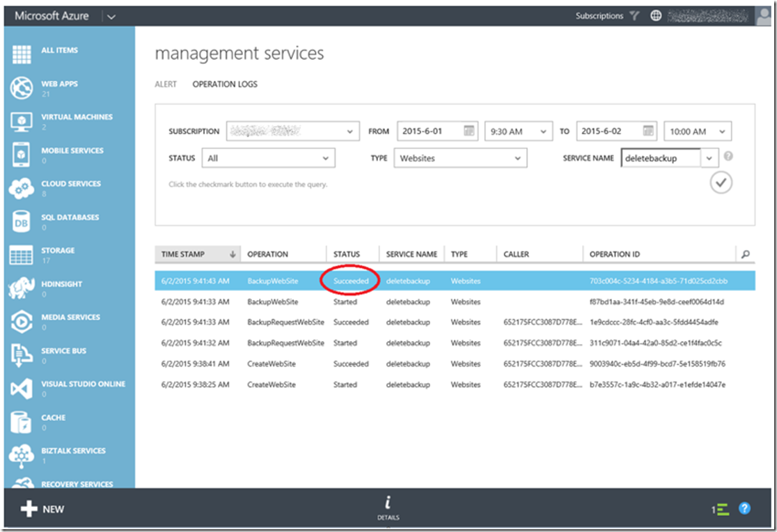The image size is (777, 532).
Task: Open BizTalk Services icon
Action: click(x=22, y=455)
